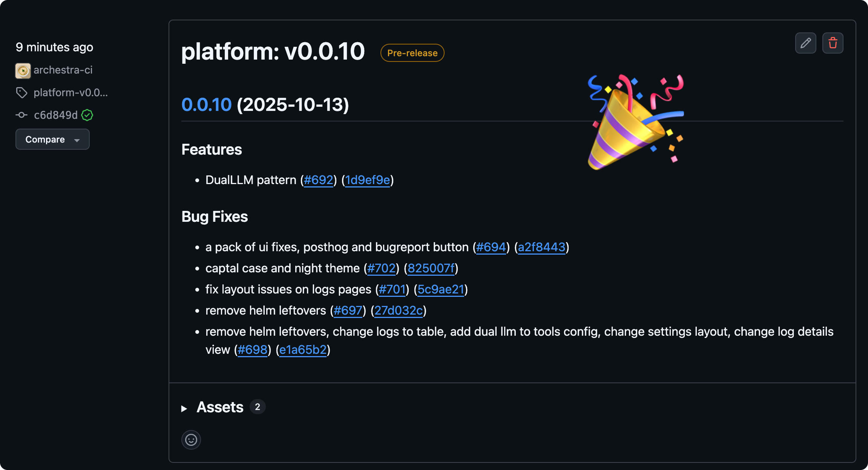868x470 pixels.
Task: Click the delete release trash icon
Action: click(833, 43)
